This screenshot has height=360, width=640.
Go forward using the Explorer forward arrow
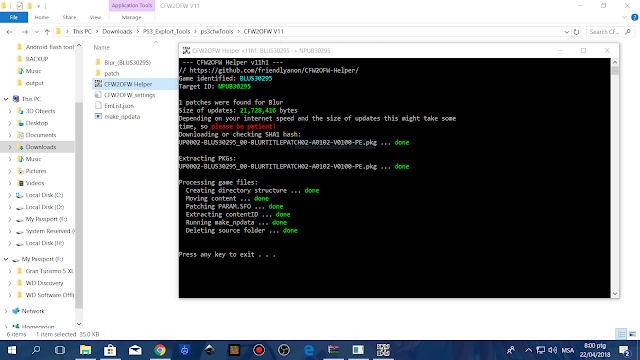pos(24,32)
